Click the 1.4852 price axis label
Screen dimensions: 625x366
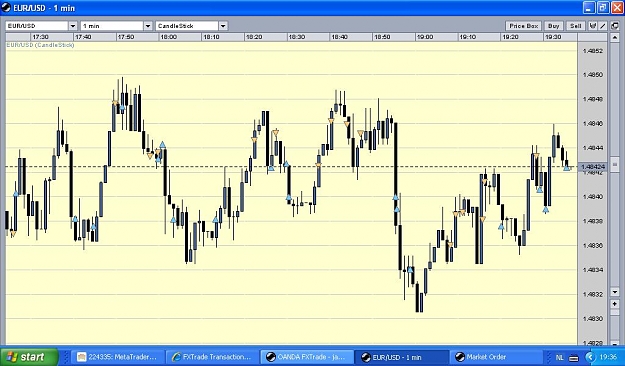click(x=593, y=51)
